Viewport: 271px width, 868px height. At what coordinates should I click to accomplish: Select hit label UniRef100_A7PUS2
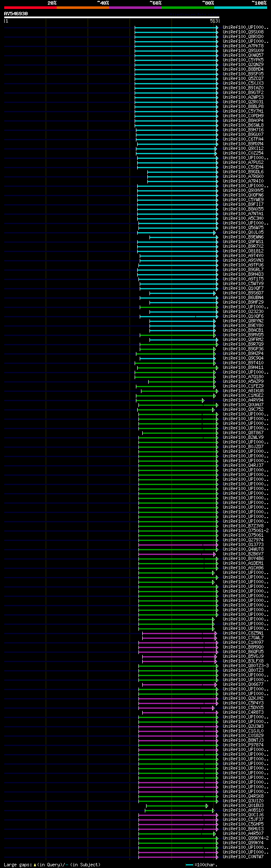(243, 163)
